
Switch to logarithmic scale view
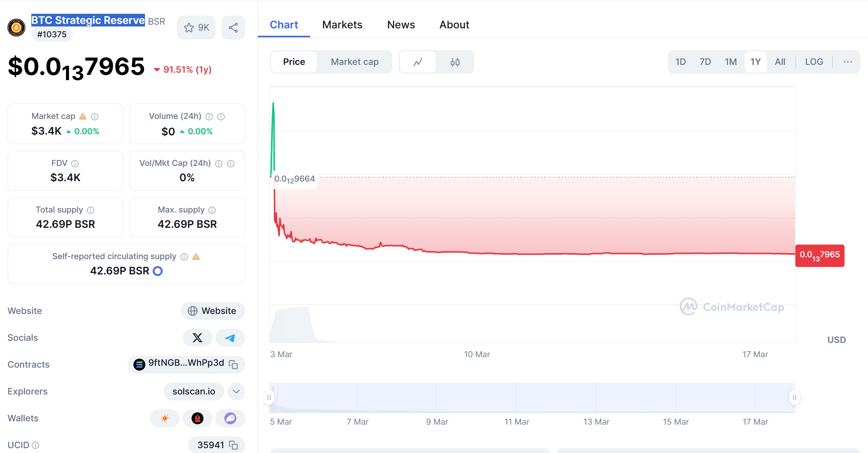[x=813, y=62]
